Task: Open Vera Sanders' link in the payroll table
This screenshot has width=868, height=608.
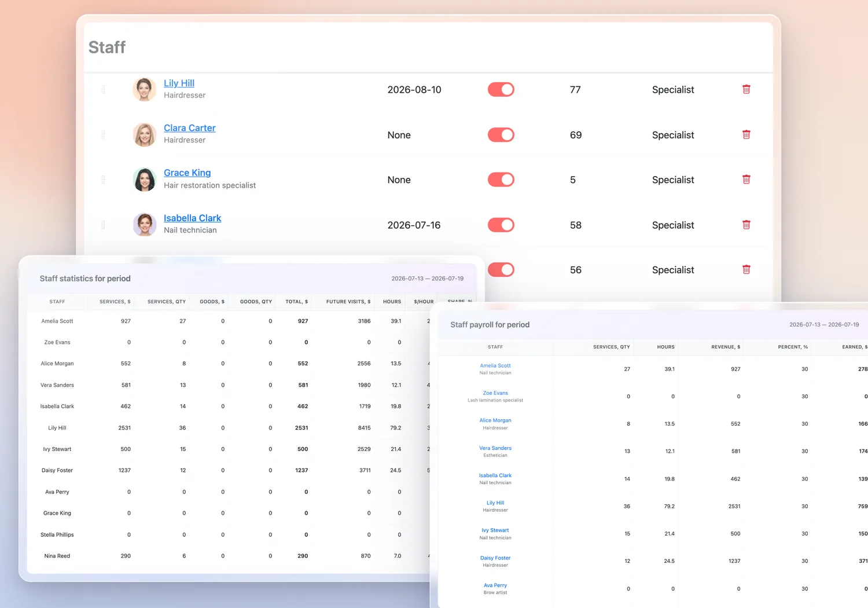Action: point(495,448)
